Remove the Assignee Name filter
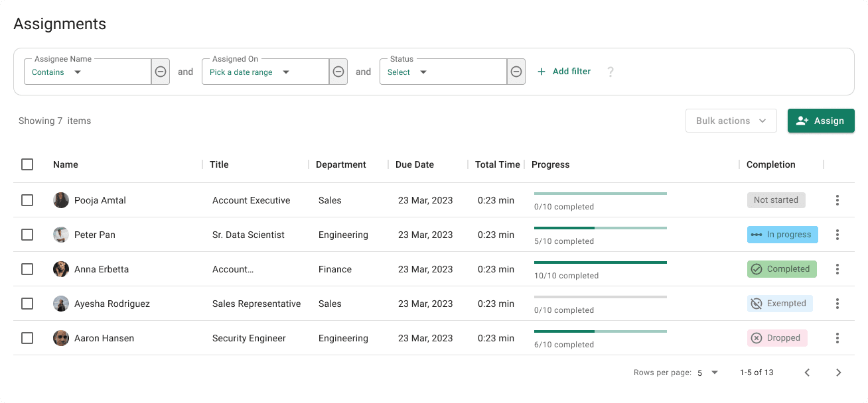Viewport: 868px width, 403px height. [x=161, y=72]
